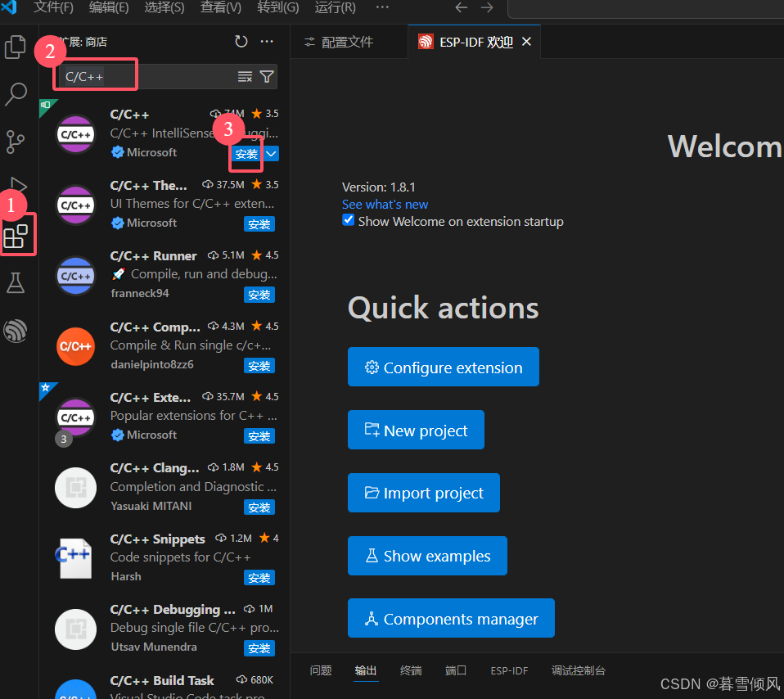Click the C/C++ Microsoft extension icon

coord(75,134)
